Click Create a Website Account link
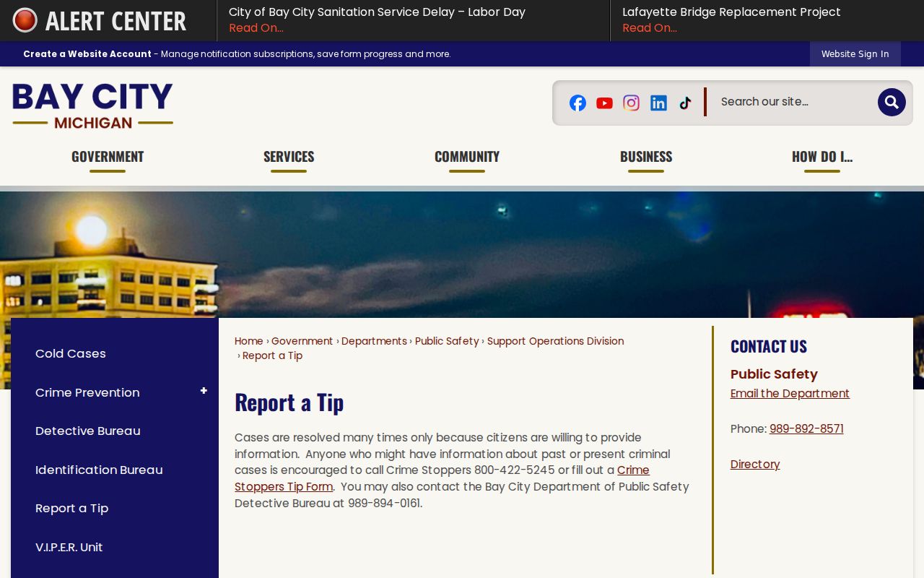Image resolution: width=924 pixels, height=578 pixels. coord(87,53)
